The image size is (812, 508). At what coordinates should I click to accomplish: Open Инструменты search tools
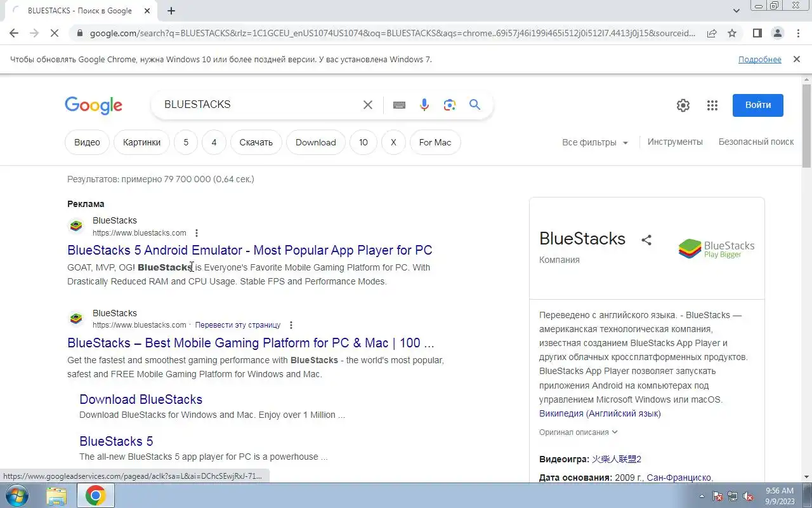click(x=675, y=142)
